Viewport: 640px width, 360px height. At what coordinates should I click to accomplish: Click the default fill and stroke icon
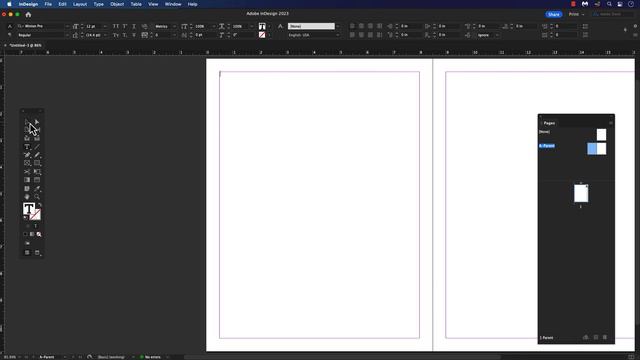(x=25, y=218)
